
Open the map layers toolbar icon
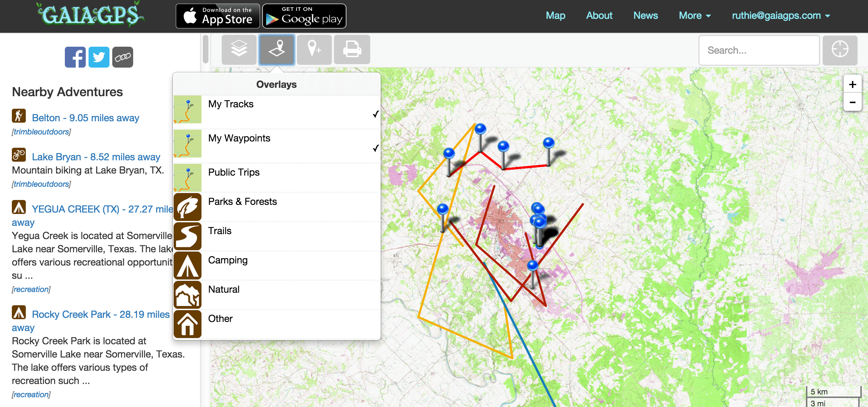[x=239, y=49]
